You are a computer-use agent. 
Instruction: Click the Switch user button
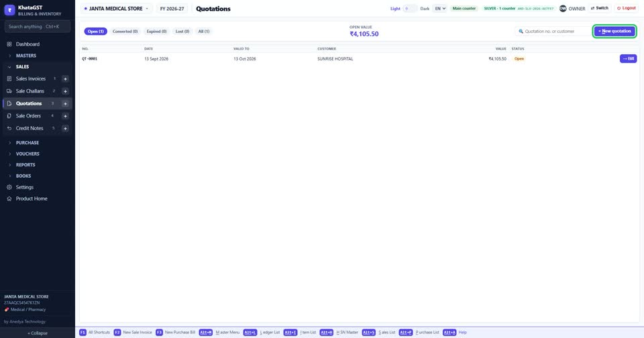click(600, 8)
